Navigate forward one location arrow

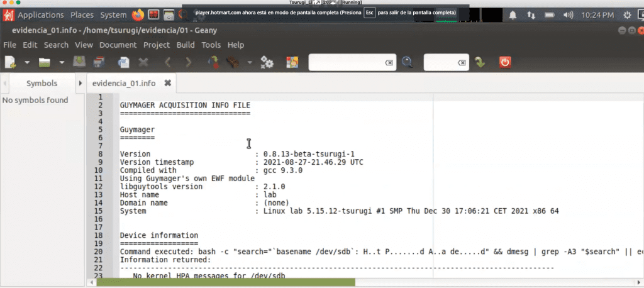tap(189, 62)
